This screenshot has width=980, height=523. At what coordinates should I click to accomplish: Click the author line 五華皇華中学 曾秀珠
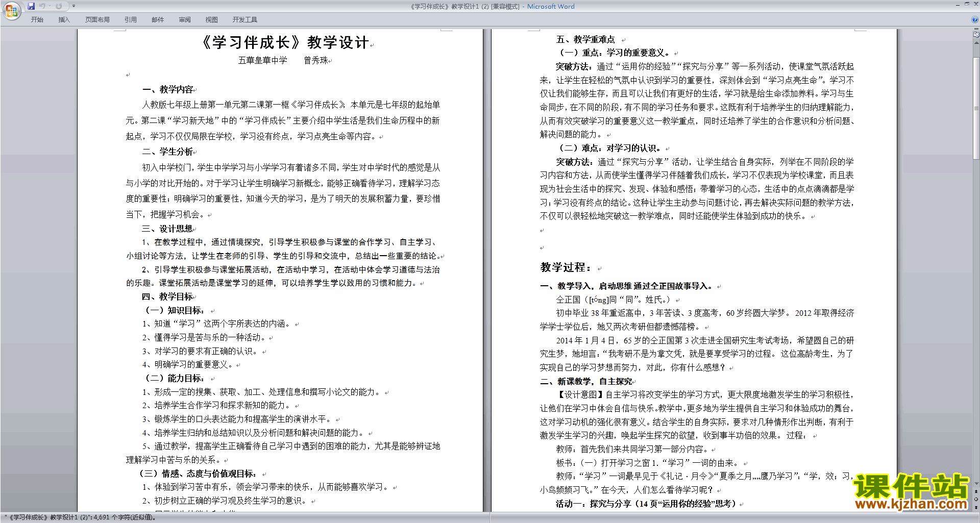point(283,60)
